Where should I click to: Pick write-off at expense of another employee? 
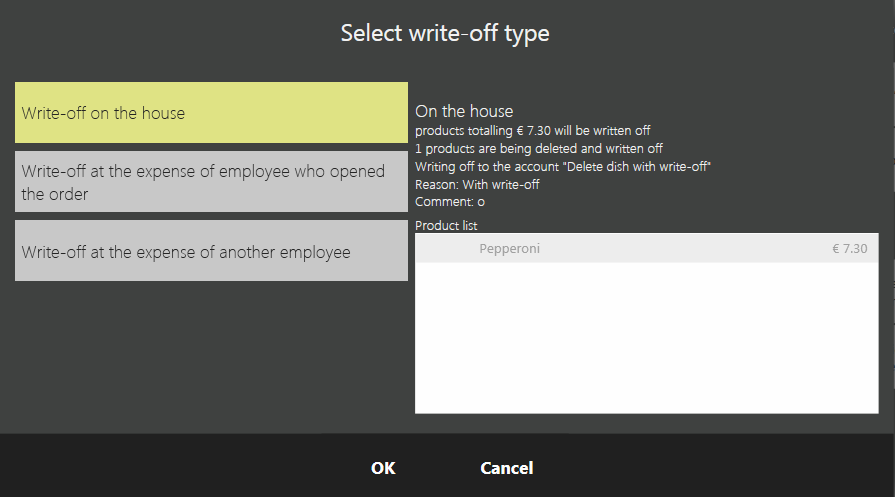click(211, 251)
